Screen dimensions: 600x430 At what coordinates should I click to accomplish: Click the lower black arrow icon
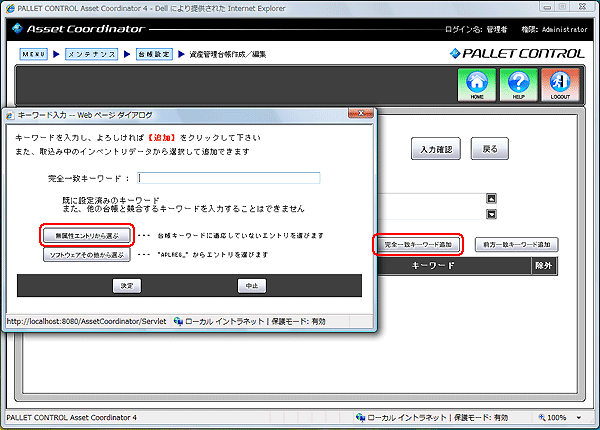[x=491, y=213]
